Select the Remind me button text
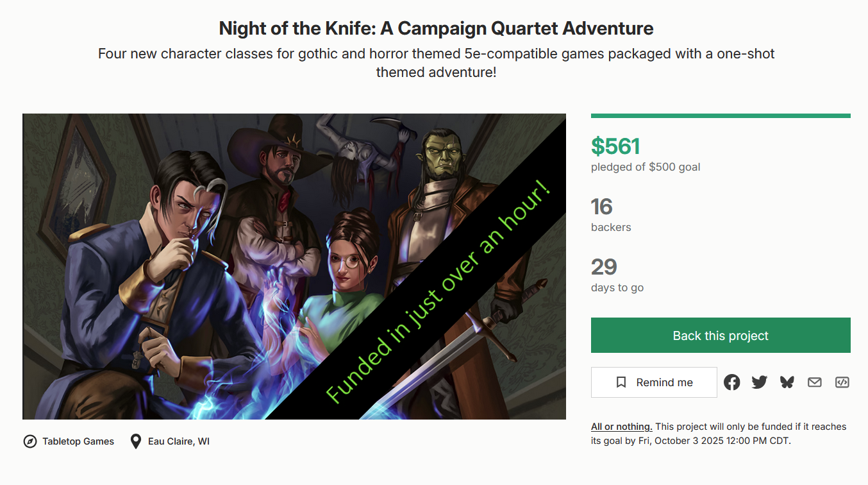This screenshot has width=868, height=485. coord(664,382)
